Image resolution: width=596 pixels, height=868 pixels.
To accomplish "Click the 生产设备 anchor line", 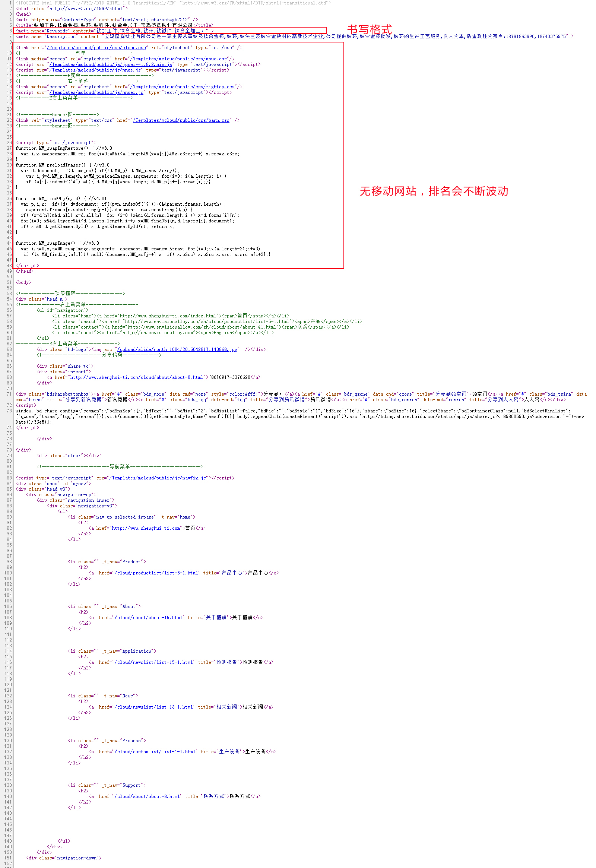I will coord(182,752).
